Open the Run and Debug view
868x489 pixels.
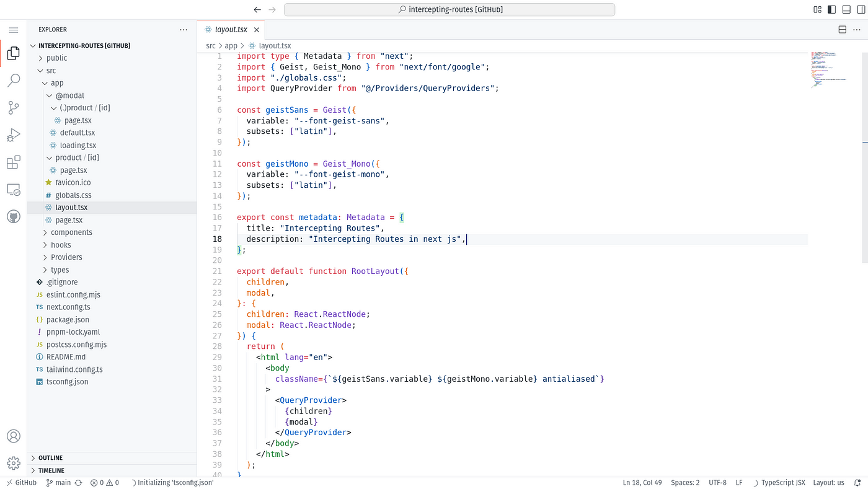13,135
